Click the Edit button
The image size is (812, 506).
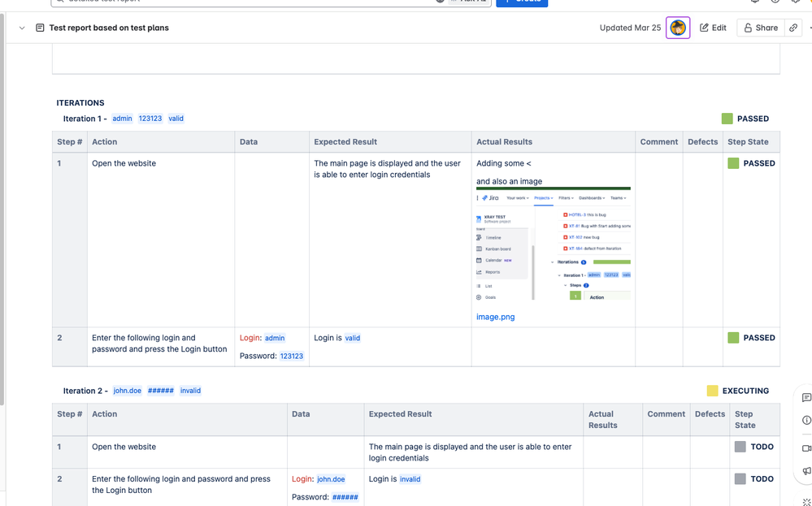pos(713,27)
